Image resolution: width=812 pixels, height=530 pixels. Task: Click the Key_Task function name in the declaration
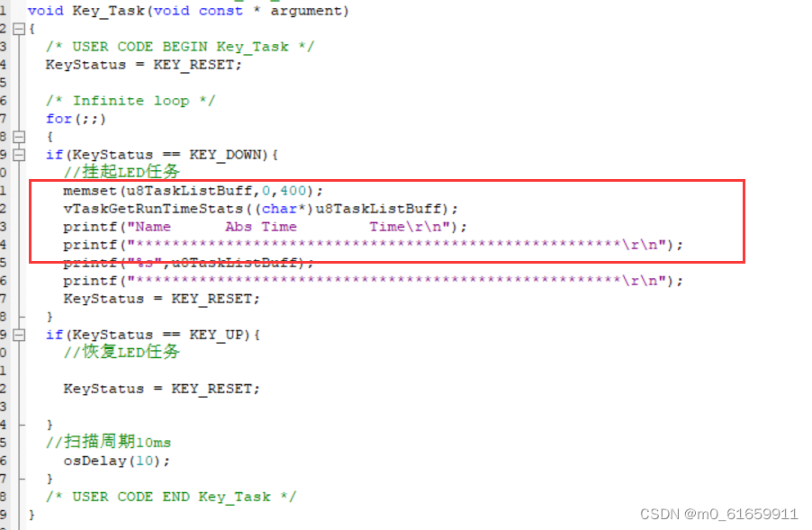(108, 11)
